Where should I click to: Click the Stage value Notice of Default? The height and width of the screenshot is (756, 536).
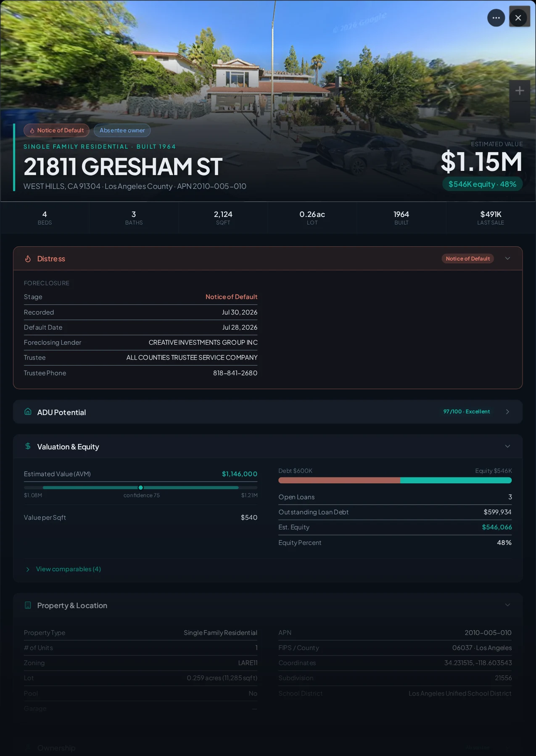(231, 297)
